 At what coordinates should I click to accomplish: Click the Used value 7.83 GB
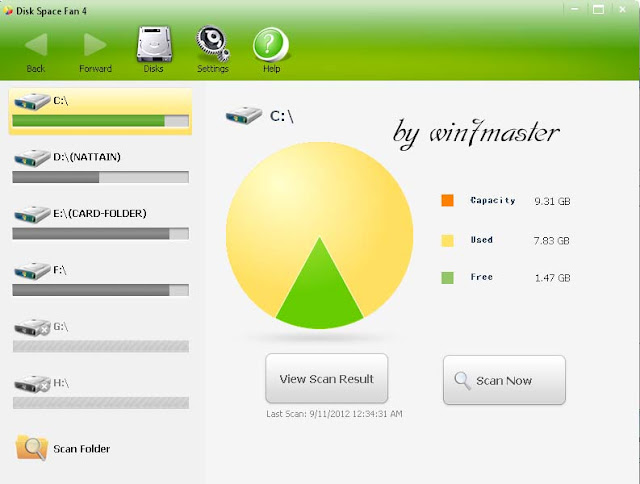click(551, 241)
